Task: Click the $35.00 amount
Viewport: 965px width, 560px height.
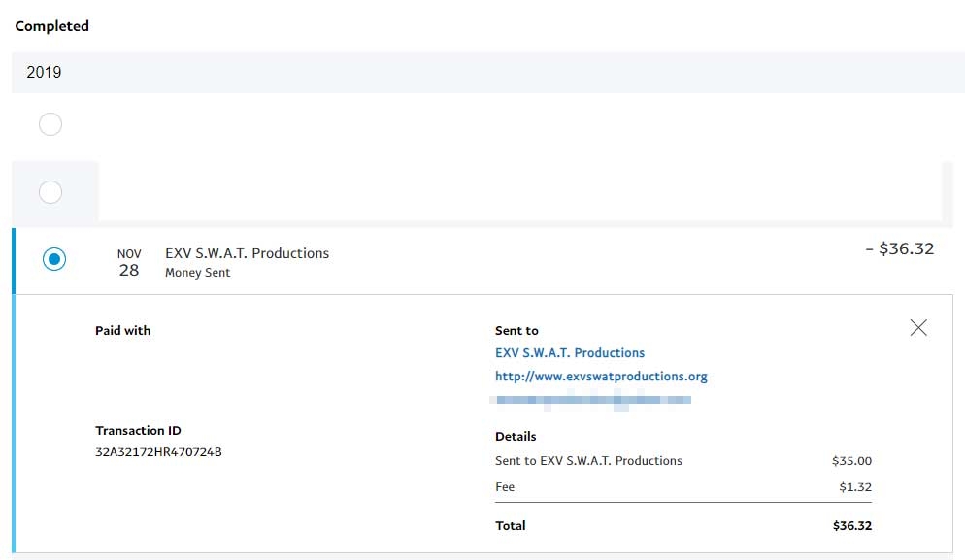Action: (851, 460)
